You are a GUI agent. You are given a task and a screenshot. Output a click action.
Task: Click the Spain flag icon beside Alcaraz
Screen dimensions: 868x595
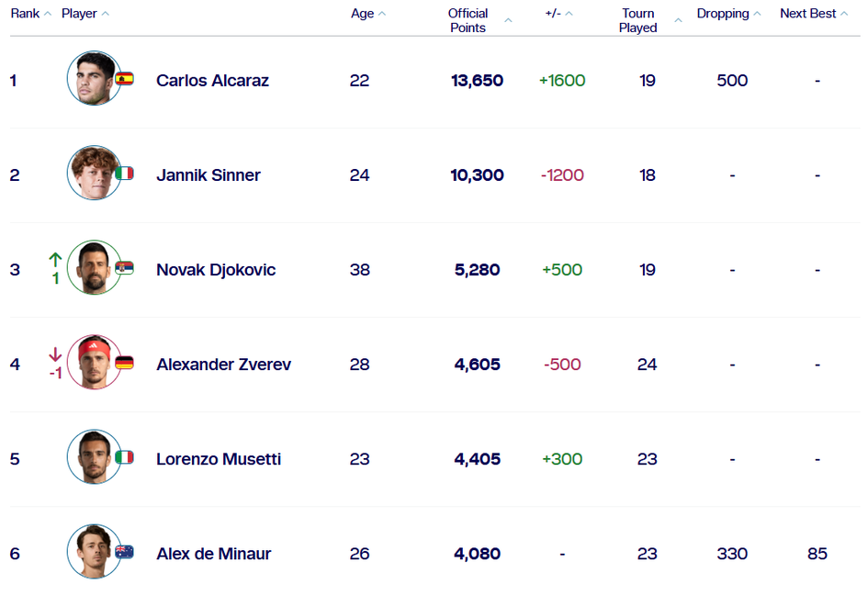124,79
